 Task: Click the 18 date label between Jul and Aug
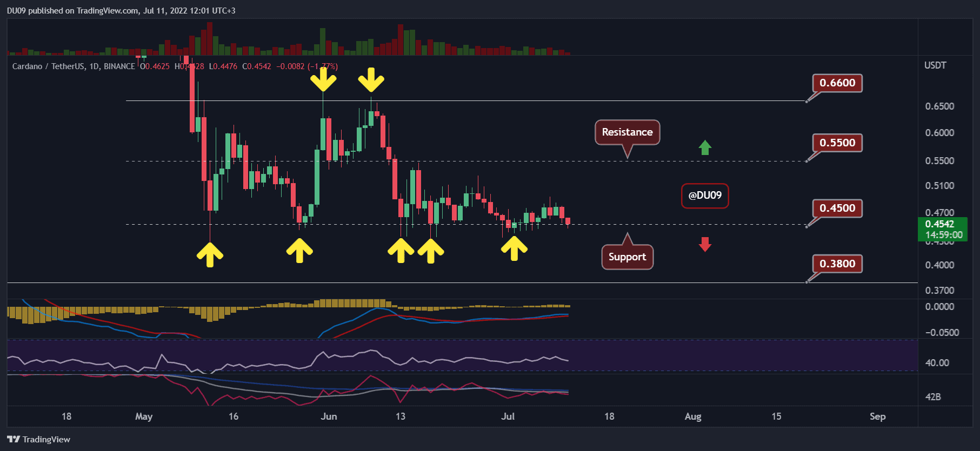(609, 416)
